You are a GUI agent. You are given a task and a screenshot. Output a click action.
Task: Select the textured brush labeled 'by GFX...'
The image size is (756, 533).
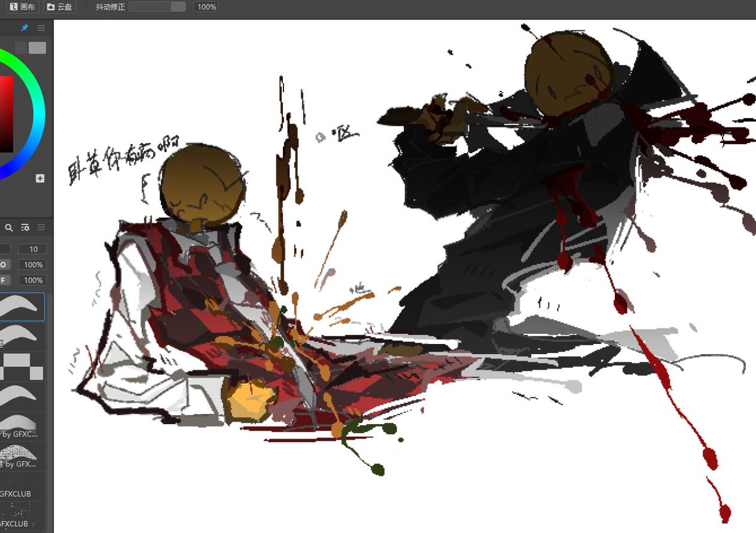click(22, 456)
